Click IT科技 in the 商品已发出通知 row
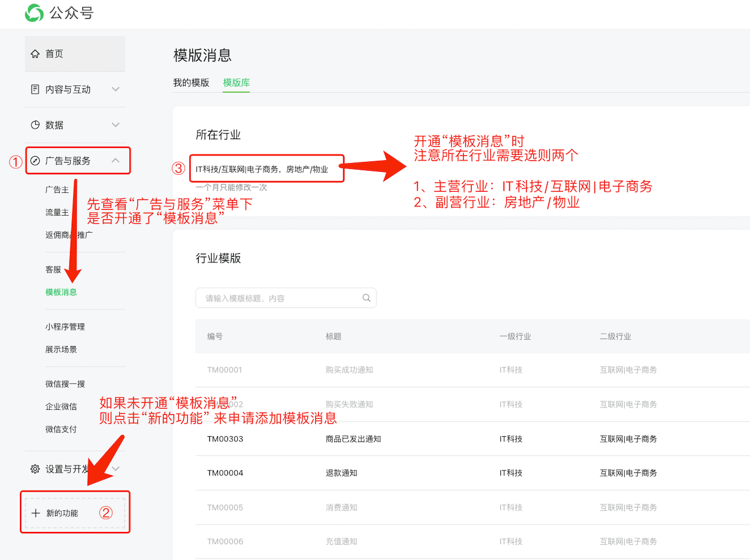This screenshot has width=750, height=560. pyautogui.click(x=511, y=439)
